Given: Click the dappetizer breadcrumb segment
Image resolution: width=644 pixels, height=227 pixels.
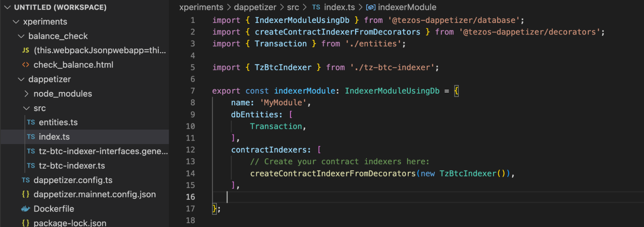Looking at the screenshot, I should [255, 7].
